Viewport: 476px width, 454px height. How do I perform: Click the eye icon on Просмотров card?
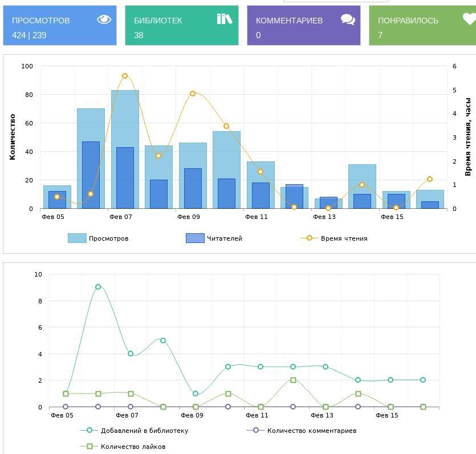(x=104, y=19)
